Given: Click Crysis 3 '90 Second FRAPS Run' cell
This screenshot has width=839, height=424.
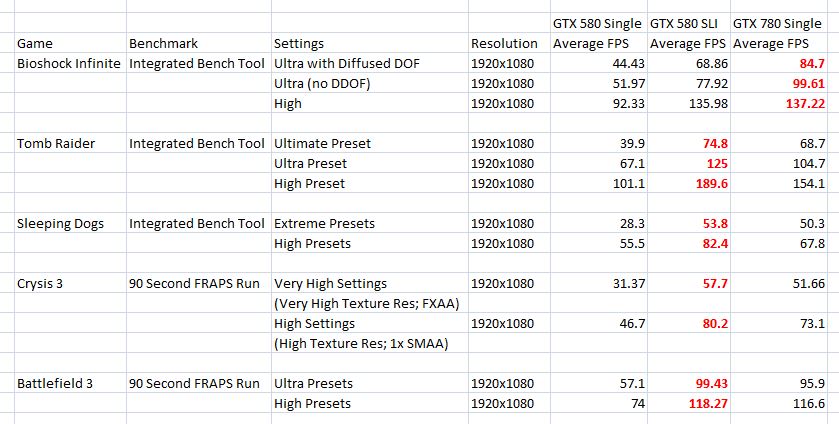Looking at the screenshot, I should 199,283.
